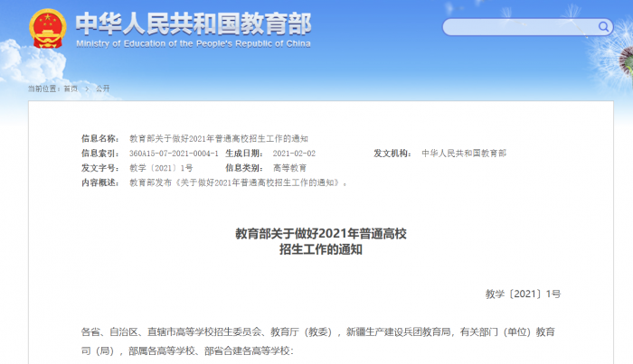This screenshot has width=633, height=364.
Task: Click 教学〔2021〕1号 in the info table
Action: click(x=161, y=168)
